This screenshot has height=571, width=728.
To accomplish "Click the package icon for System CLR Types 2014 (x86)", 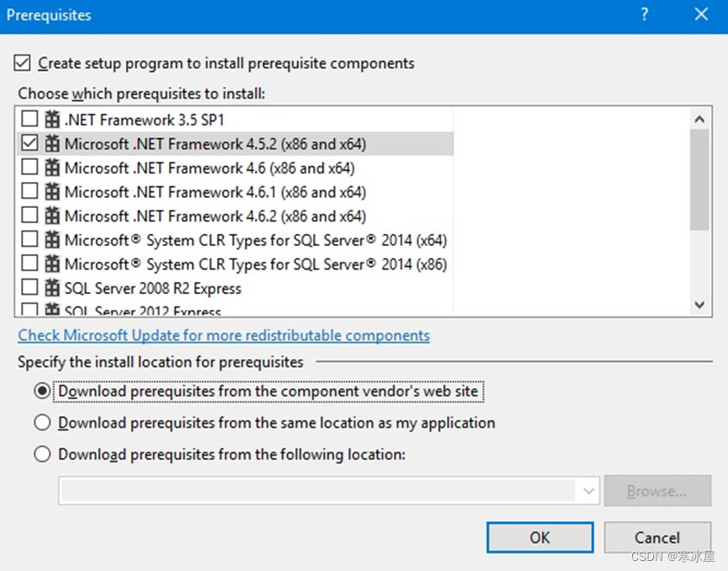I will [52, 264].
